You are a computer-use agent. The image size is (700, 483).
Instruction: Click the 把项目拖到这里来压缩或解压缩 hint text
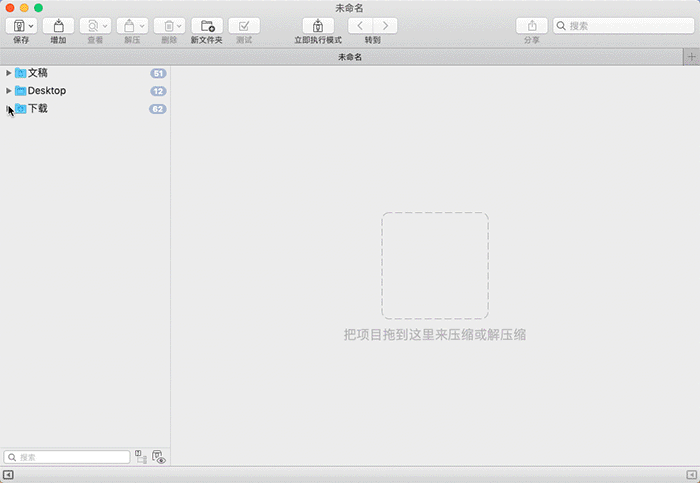tap(435, 335)
